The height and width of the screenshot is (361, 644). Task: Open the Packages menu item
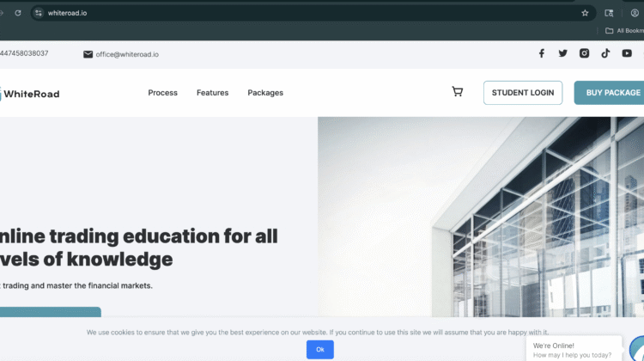pos(265,93)
